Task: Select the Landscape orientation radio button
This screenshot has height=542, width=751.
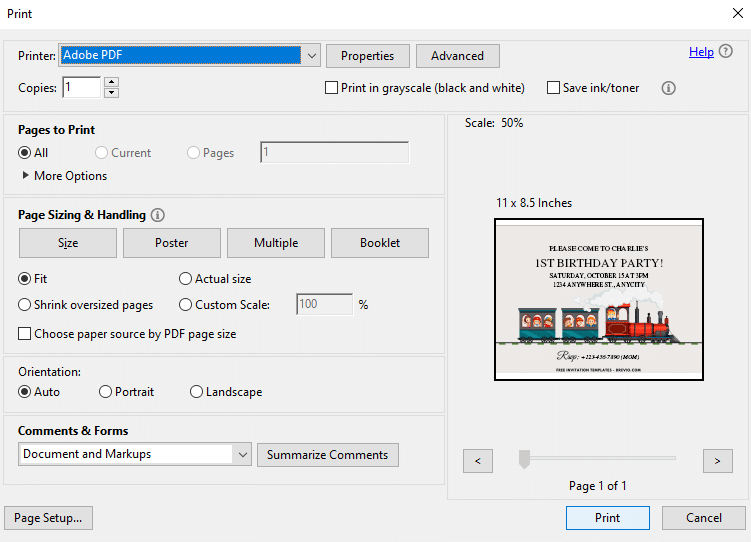Action: (x=196, y=392)
